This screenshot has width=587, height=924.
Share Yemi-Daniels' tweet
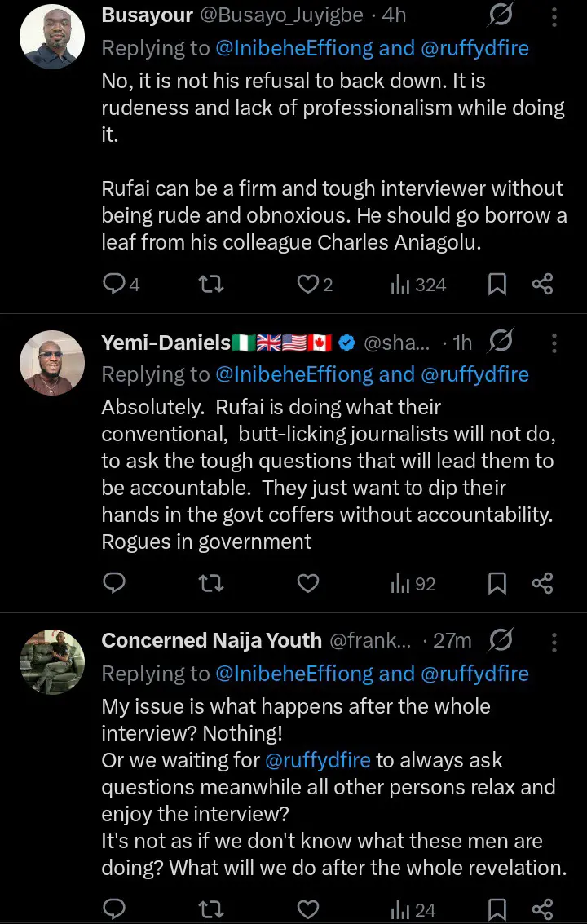(x=542, y=583)
